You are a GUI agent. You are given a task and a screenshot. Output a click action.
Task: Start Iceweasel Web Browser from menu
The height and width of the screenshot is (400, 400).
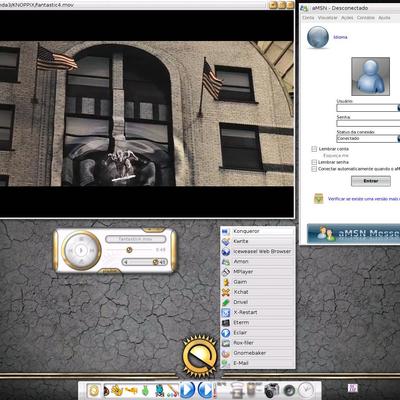258,252
